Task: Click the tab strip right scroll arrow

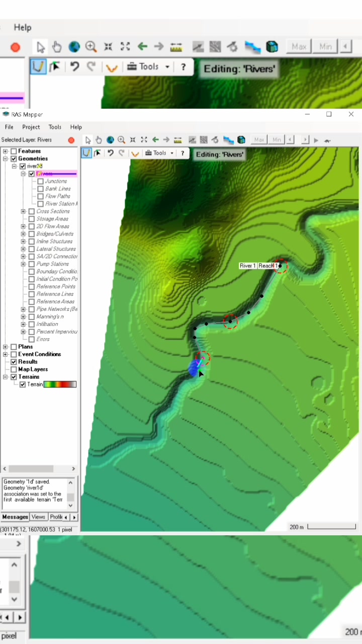Action: (x=75, y=517)
